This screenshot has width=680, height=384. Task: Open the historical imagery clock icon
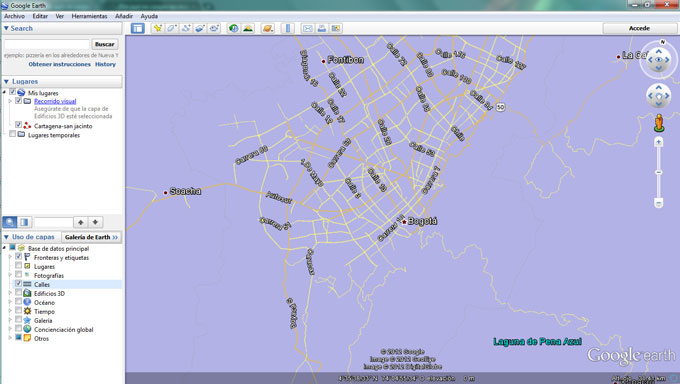click(234, 28)
